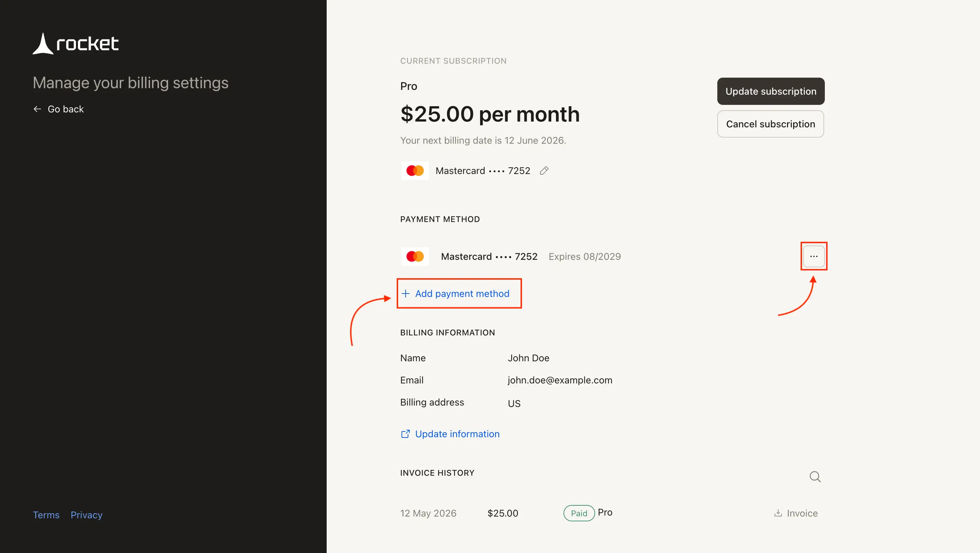Open Update information link

451,434
